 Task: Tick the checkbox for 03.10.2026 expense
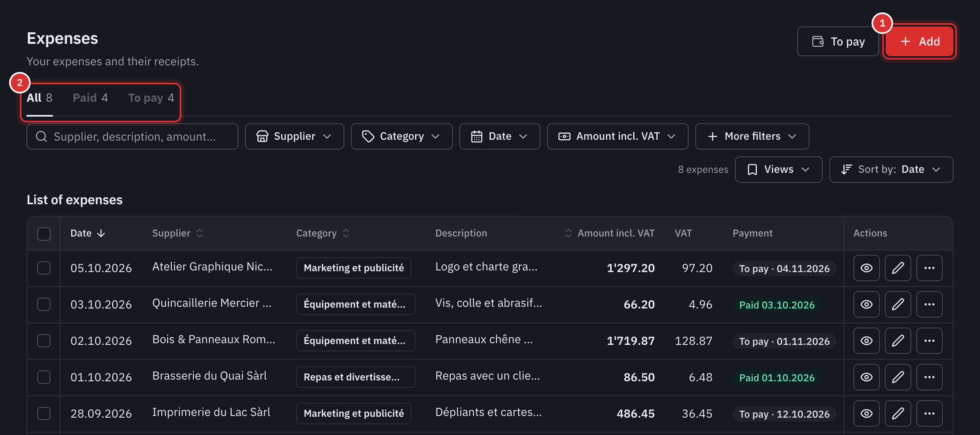pyautogui.click(x=44, y=304)
